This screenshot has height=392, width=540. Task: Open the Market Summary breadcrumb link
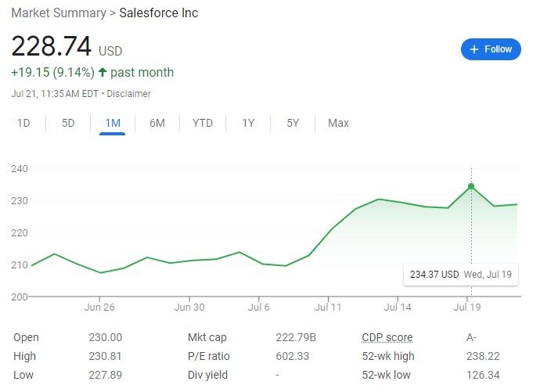point(59,13)
